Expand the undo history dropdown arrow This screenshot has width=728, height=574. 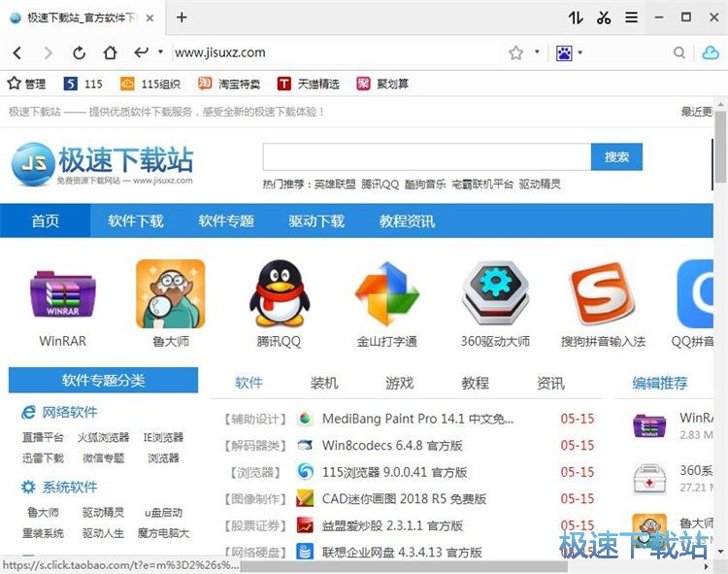(x=160, y=51)
